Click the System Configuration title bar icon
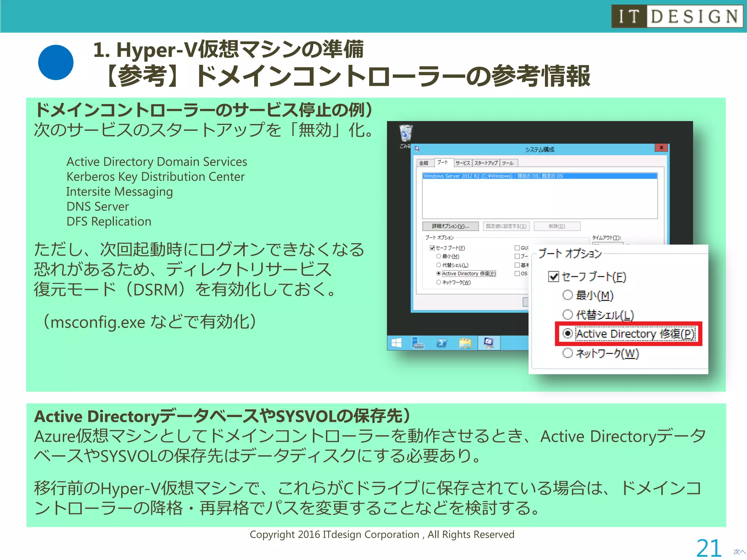Screen dimensions: 747x560 [x=417, y=149]
